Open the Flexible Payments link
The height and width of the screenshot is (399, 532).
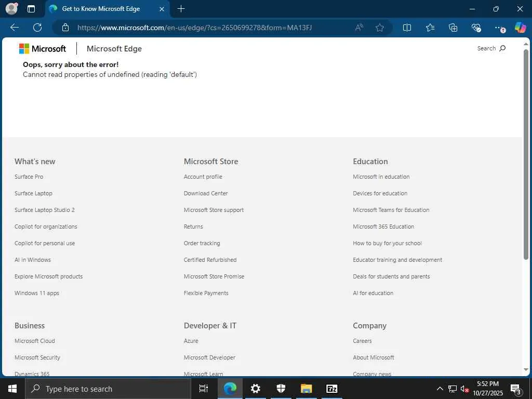coord(206,293)
